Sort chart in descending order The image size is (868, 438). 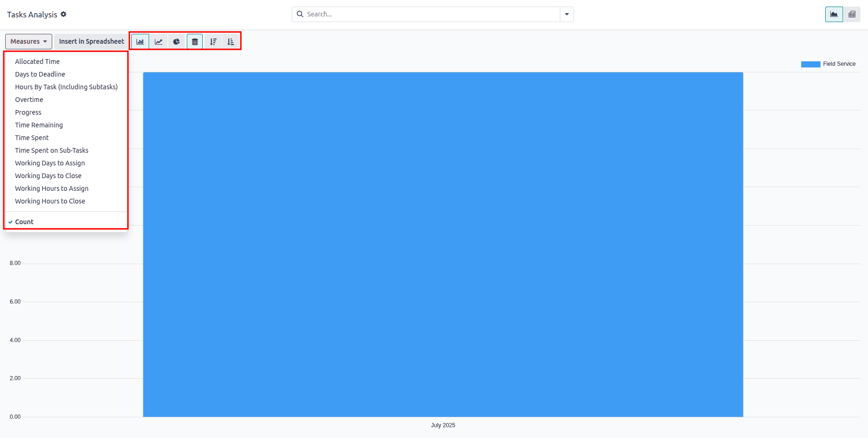213,41
